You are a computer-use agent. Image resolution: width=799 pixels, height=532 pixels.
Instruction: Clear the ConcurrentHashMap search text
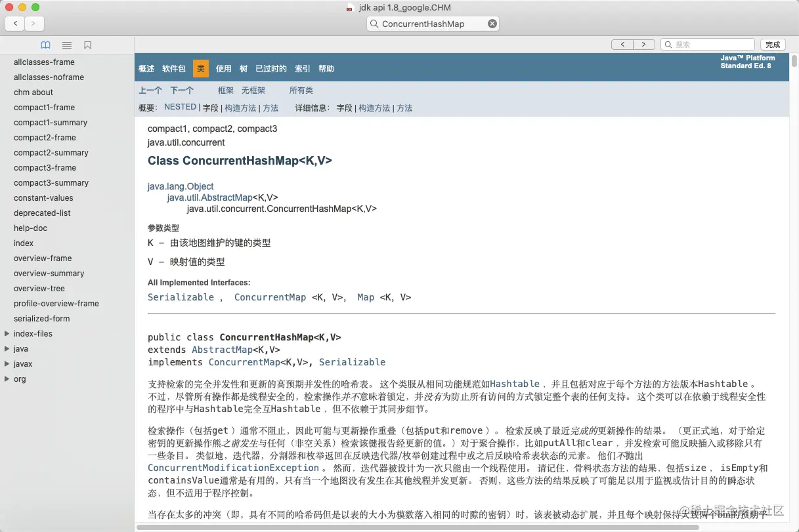(492, 23)
